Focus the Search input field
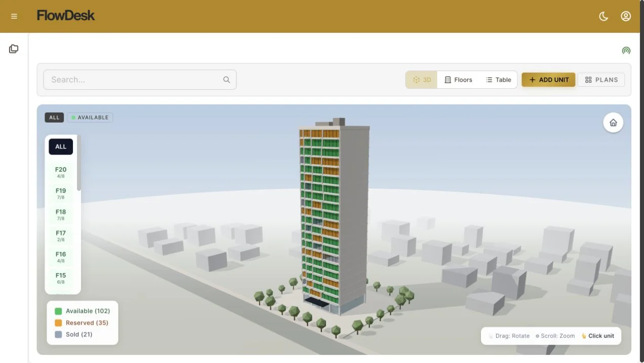 click(x=140, y=80)
